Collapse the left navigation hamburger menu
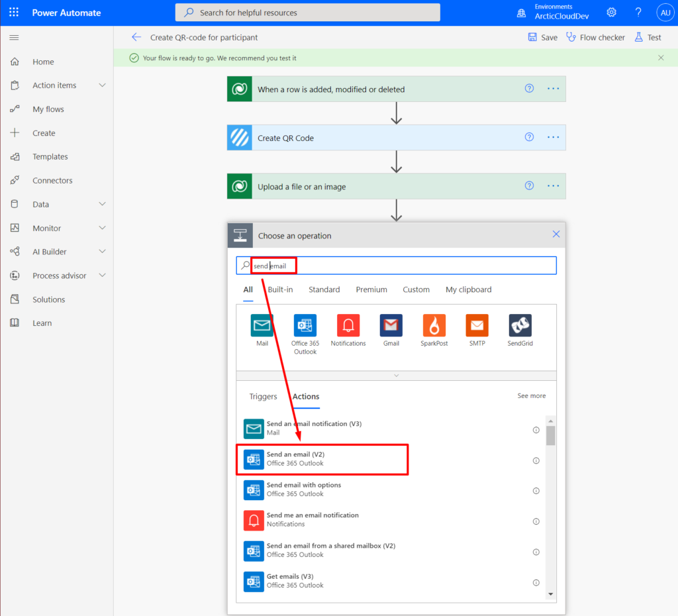This screenshot has width=678, height=616. pyautogui.click(x=15, y=38)
